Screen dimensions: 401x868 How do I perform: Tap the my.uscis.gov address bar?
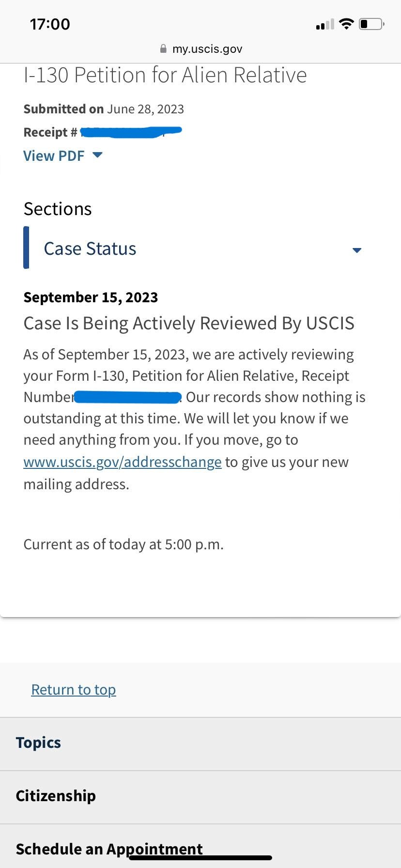pyautogui.click(x=200, y=49)
